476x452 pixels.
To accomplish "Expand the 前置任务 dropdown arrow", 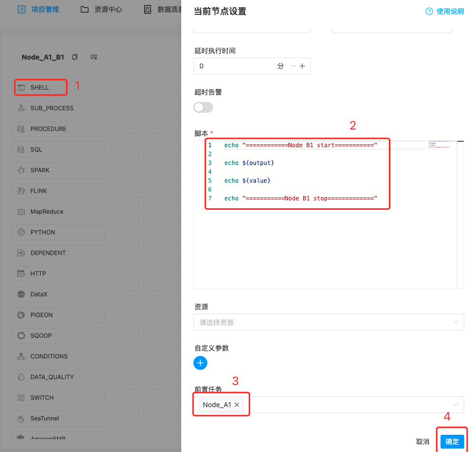I will [456, 405].
